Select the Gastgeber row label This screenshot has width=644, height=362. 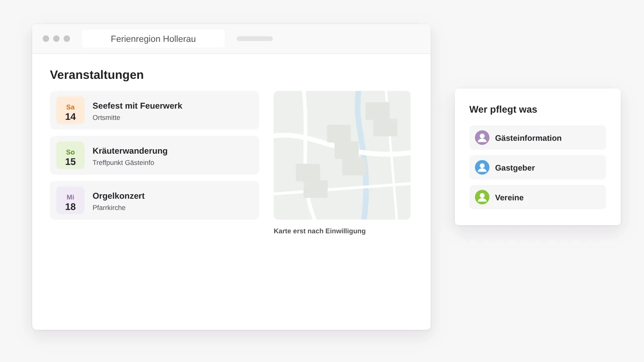pos(515,168)
